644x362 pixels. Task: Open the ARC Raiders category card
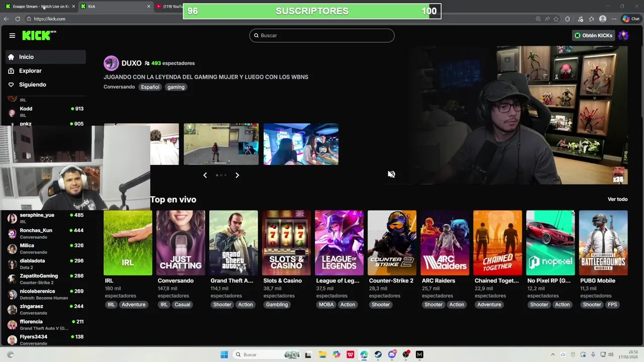(x=445, y=243)
